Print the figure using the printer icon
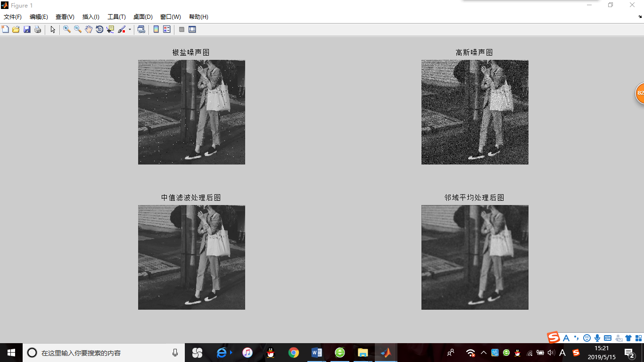The height and width of the screenshot is (362, 644). pos(38,29)
